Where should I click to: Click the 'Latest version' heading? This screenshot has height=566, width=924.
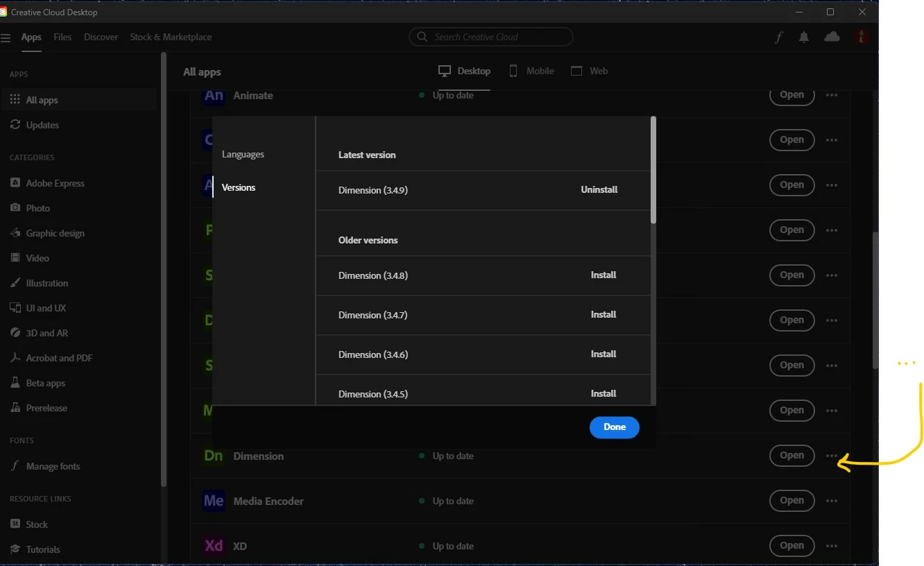click(x=367, y=155)
